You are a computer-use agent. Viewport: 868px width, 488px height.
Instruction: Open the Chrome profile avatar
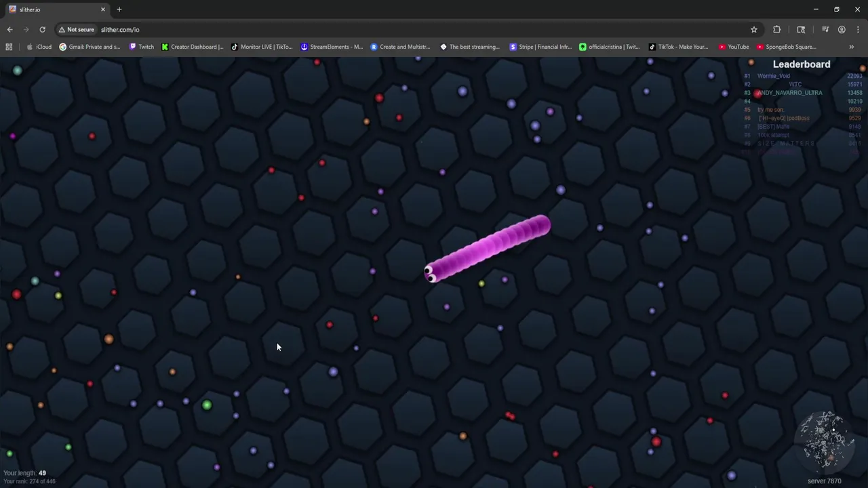842,29
